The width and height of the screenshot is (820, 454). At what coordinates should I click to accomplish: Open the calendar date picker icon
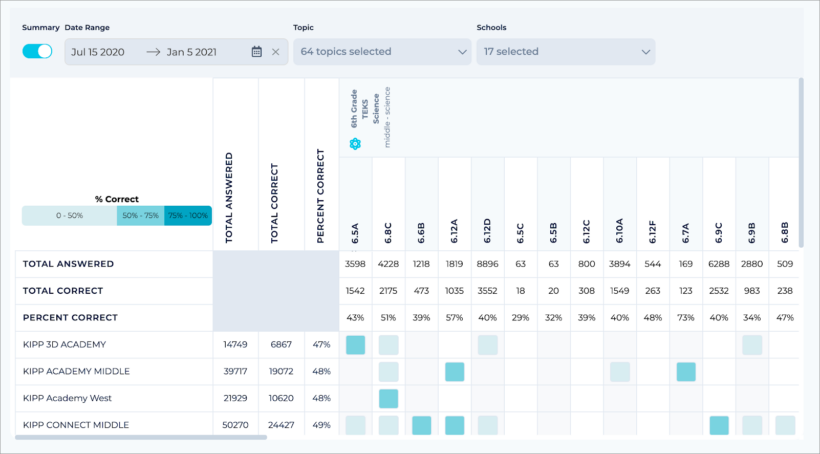coord(257,52)
